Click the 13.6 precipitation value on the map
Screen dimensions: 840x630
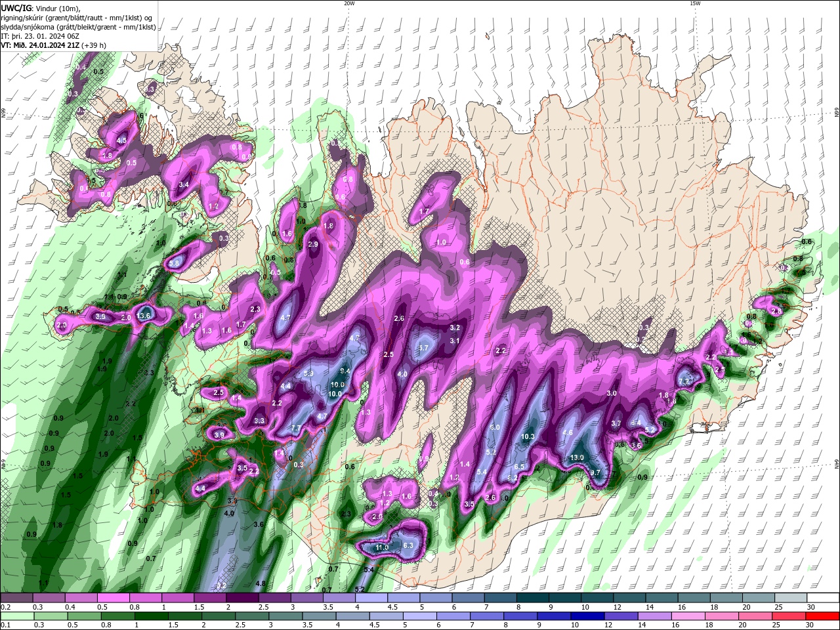point(144,316)
